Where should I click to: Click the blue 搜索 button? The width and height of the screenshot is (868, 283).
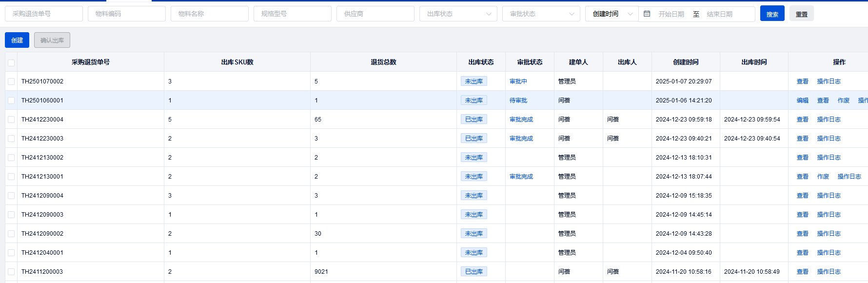772,14
